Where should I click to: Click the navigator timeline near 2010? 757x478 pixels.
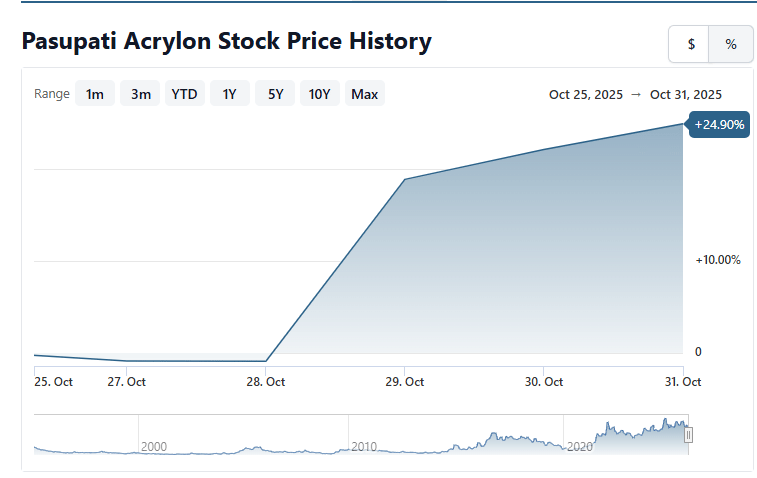[364, 446]
